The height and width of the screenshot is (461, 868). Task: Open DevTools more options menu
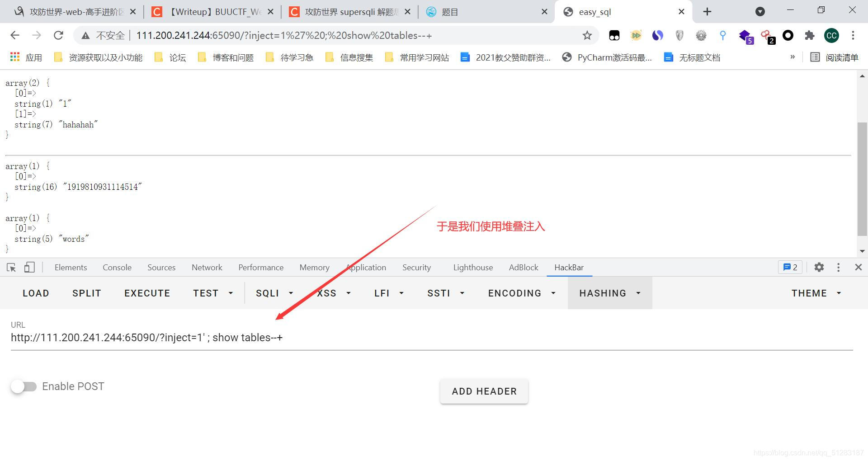[x=838, y=268]
